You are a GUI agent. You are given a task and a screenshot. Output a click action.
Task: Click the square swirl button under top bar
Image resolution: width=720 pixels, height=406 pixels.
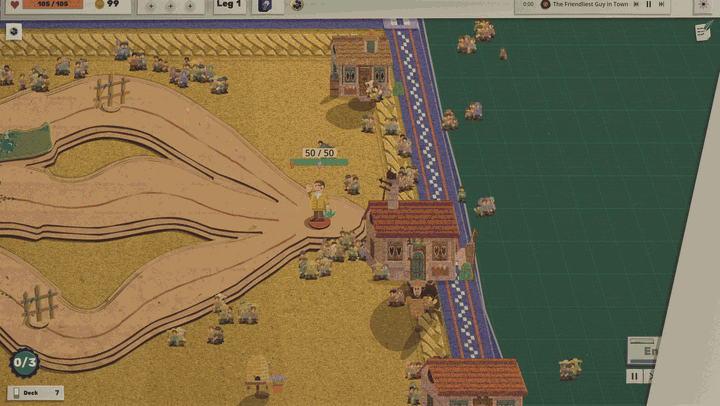coord(14,32)
